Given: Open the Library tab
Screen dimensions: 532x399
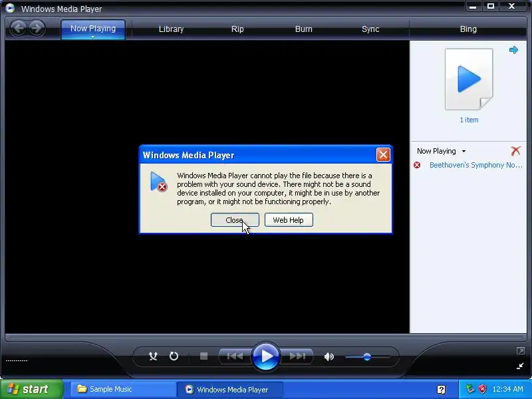Looking at the screenshot, I should 171,29.
